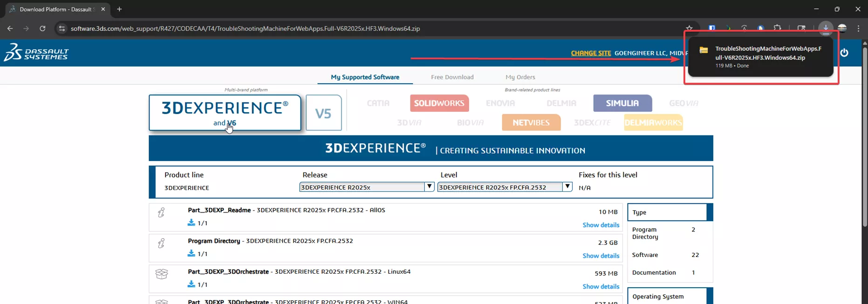Open the Release dropdown 3DEXPERIENCE R2025x

[367, 187]
